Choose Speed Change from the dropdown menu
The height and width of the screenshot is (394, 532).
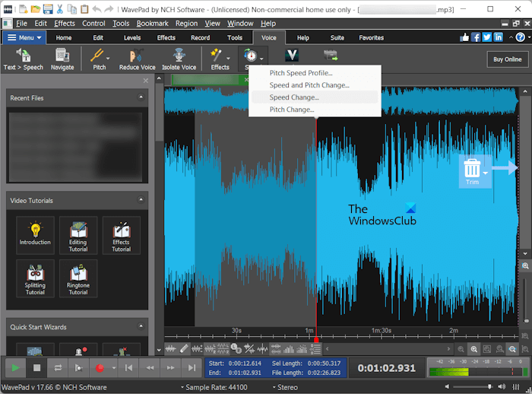pyautogui.click(x=294, y=97)
